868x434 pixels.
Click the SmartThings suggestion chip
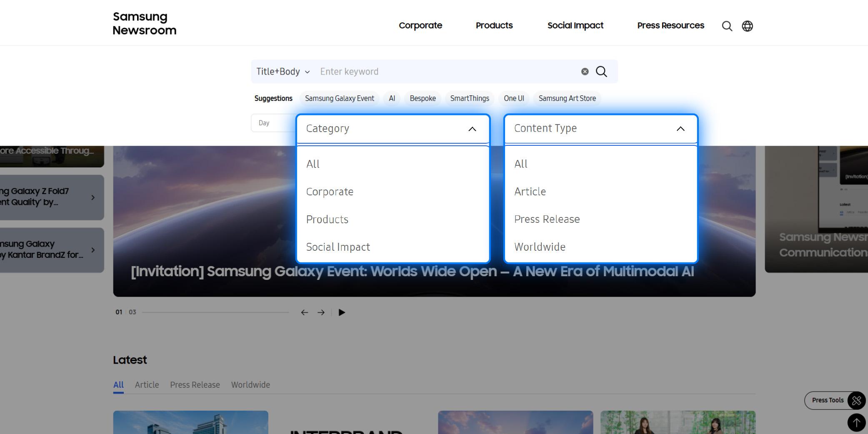click(x=469, y=98)
